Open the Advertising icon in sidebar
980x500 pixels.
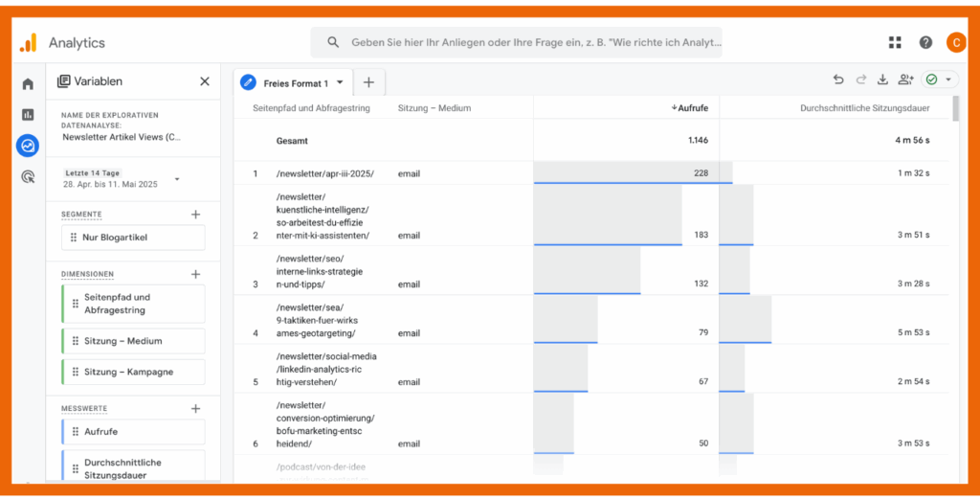pyautogui.click(x=28, y=176)
